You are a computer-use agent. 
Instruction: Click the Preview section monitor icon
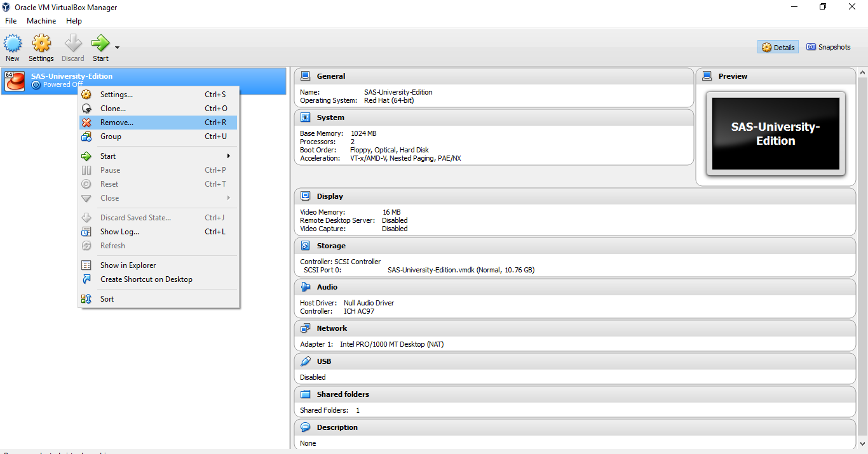(707, 76)
